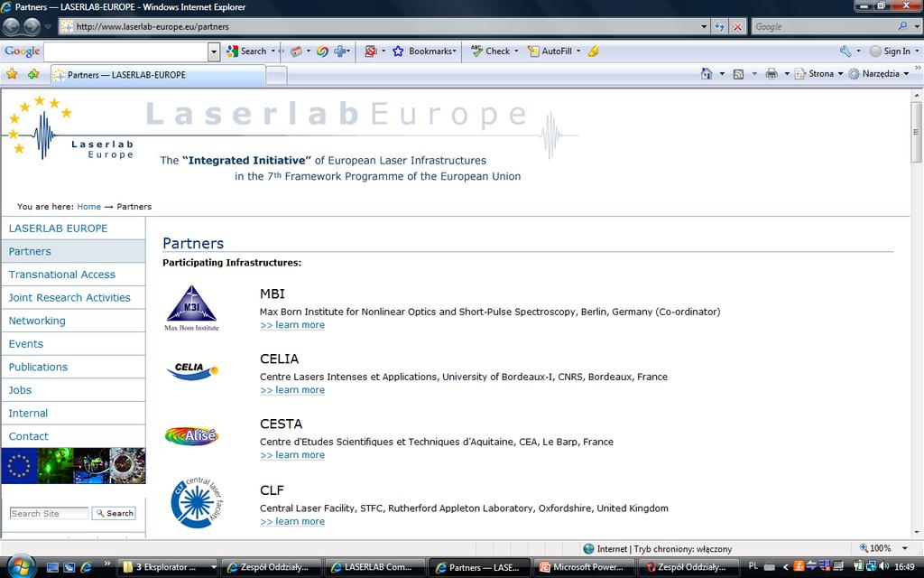Click the address bar URL field
The height and width of the screenshot is (578, 924).
coord(386,26)
